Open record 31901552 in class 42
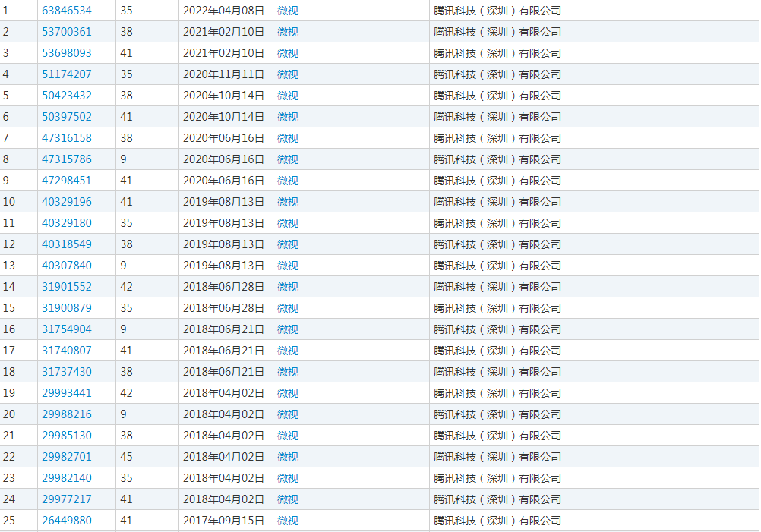The height and width of the screenshot is (532, 761). [x=67, y=287]
